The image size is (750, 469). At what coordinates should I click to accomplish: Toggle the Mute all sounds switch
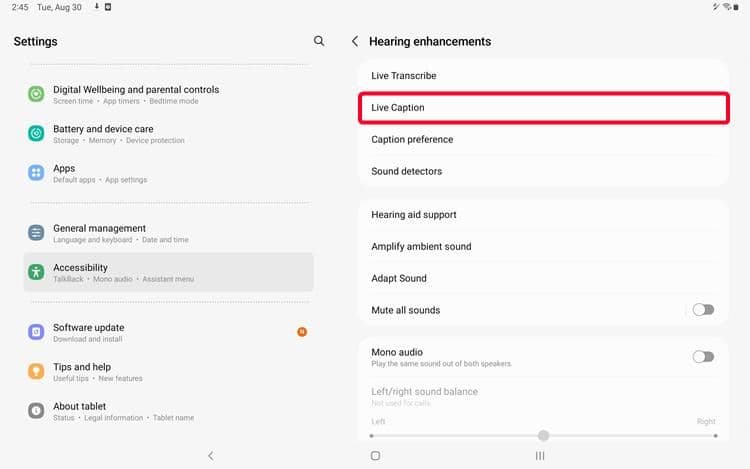click(703, 310)
